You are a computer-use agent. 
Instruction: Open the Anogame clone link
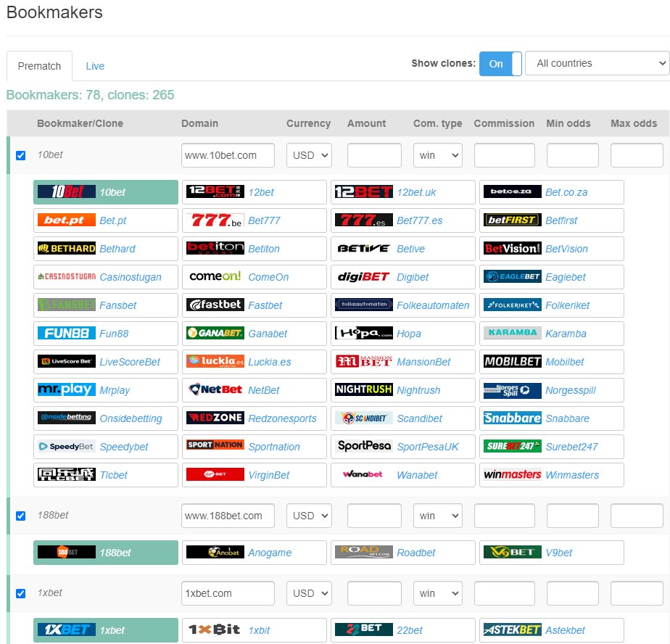pos(270,553)
